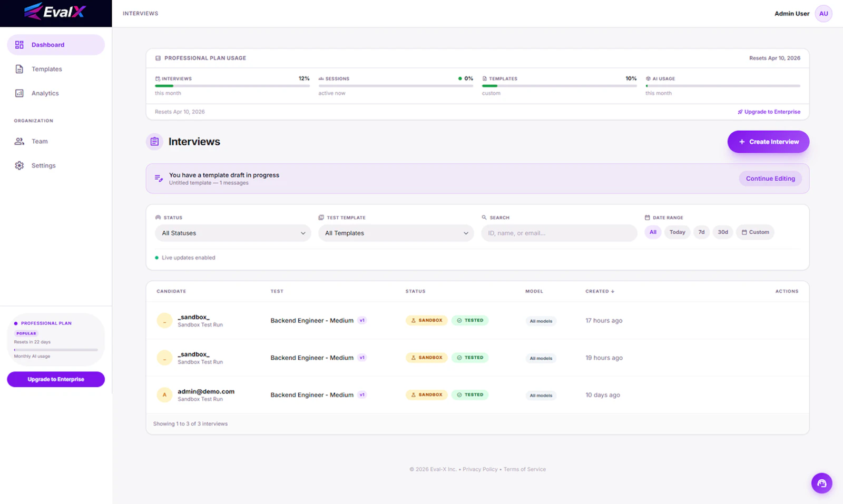Screen dimensions: 843x504
Task: Open the All Templates dropdown
Action: pos(396,233)
